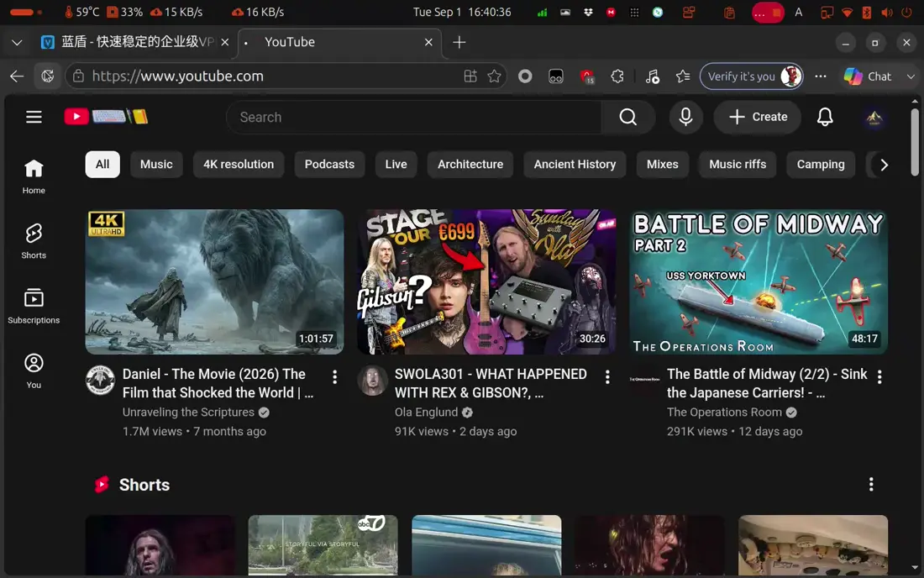Open system volume indicator in top bar
Screen dimensions: 924x578
886,13
